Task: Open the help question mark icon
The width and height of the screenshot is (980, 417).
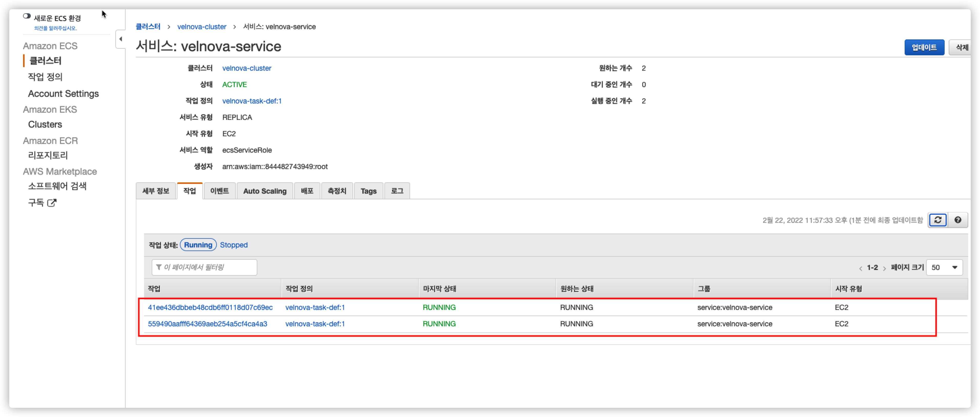Action: point(957,220)
